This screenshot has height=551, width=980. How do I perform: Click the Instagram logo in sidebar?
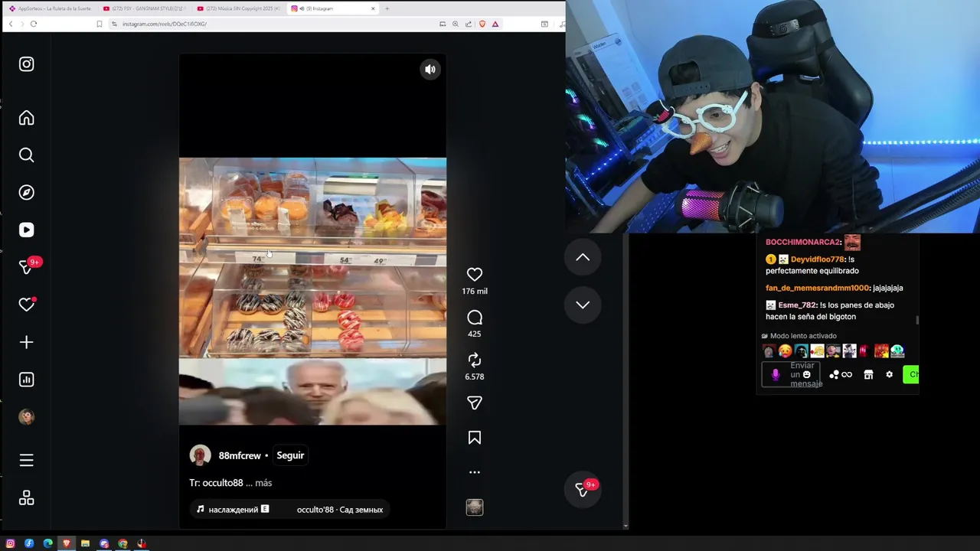[27, 64]
